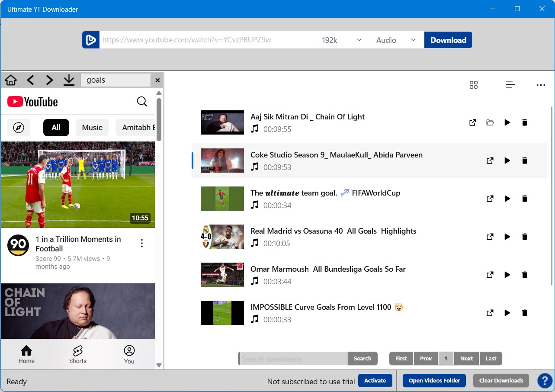Open source link for Omar Marmoush goals
Viewport: 555px width, 392px height.
click(x=490, y=275)
